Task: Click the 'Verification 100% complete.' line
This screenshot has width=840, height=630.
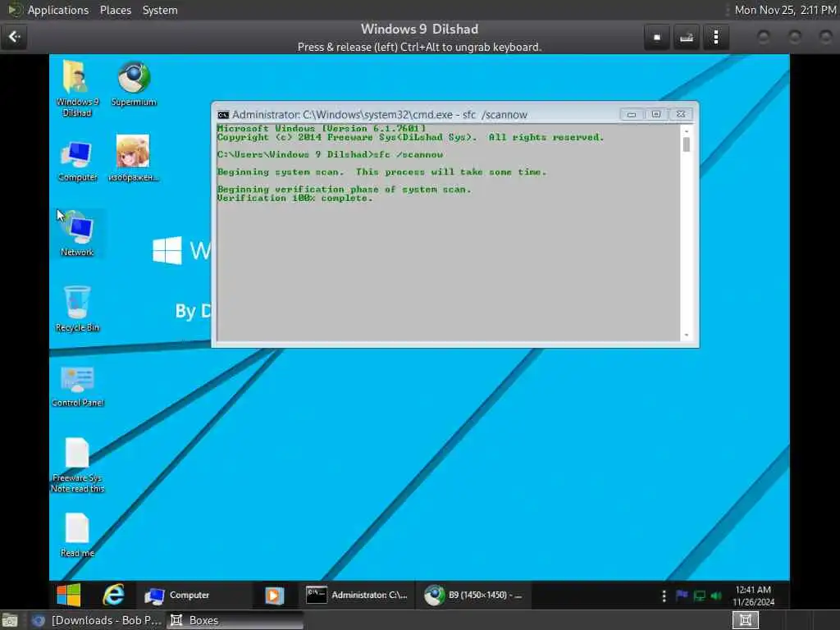Action: click(x=294, y=199)
